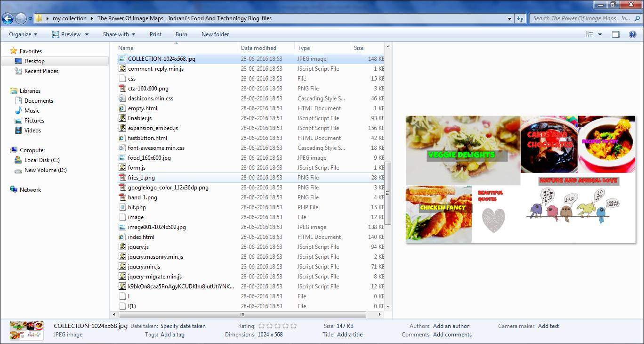Click the Network icon in navigation pane
Image resolution: width=644 pixels, height=344 pixels.
14,190
